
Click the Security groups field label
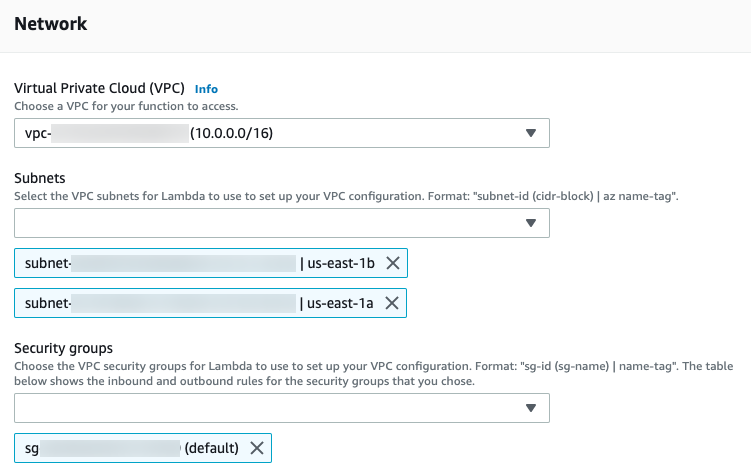(x=63, y=348)
